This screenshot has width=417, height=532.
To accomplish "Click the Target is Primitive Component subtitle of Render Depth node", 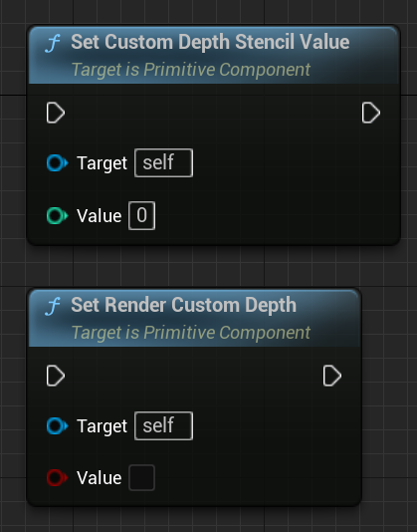I will [191, 333].
